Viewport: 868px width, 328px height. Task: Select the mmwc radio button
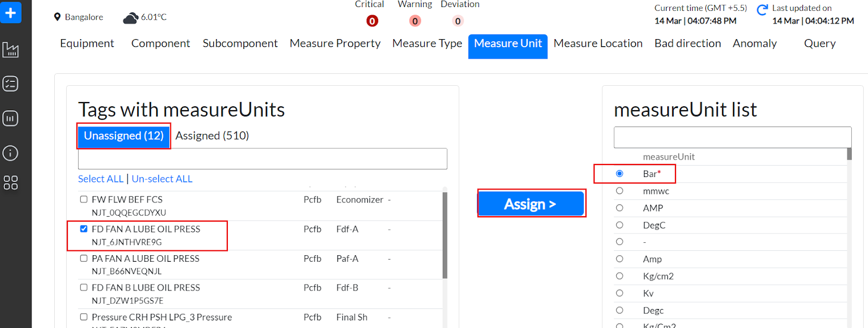620,191
